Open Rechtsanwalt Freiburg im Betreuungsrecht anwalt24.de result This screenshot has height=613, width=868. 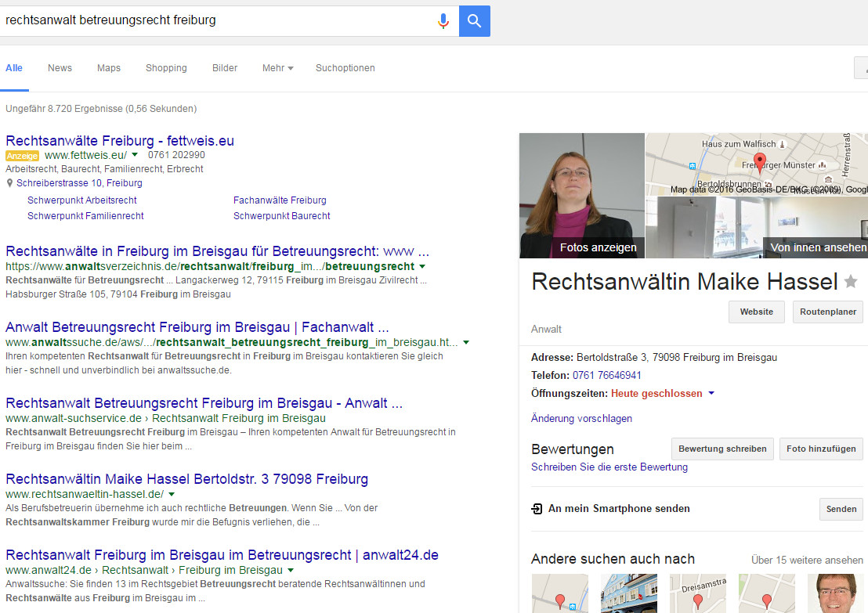[x=222, y=555]
